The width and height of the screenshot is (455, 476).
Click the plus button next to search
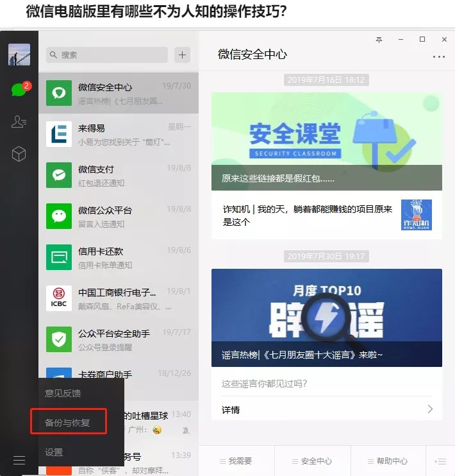(x=182, y=55)
